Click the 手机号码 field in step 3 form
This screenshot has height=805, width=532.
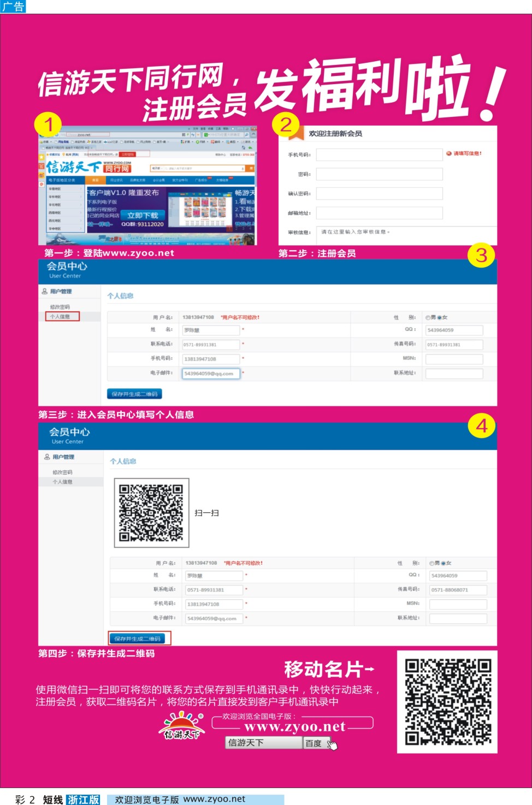[x=211, y=359]
